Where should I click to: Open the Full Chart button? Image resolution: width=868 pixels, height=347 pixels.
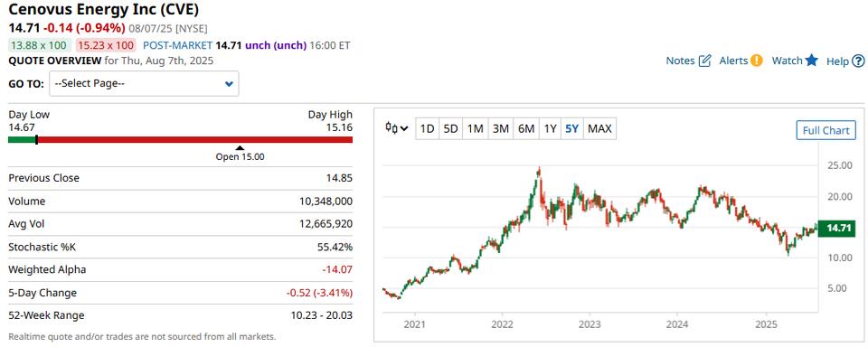coord(826,131)
